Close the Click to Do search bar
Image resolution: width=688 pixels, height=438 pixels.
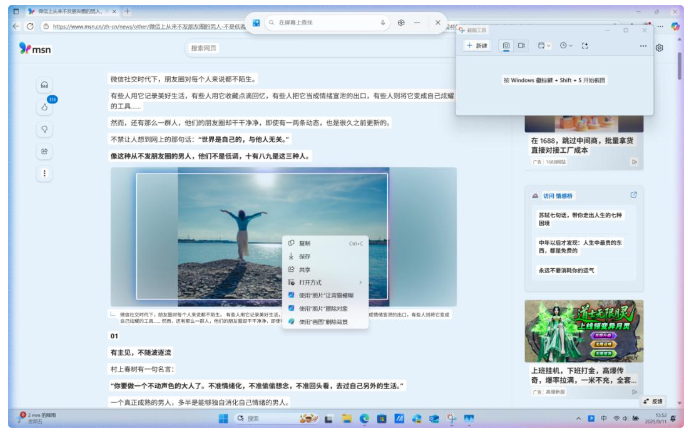coord(437,22)
